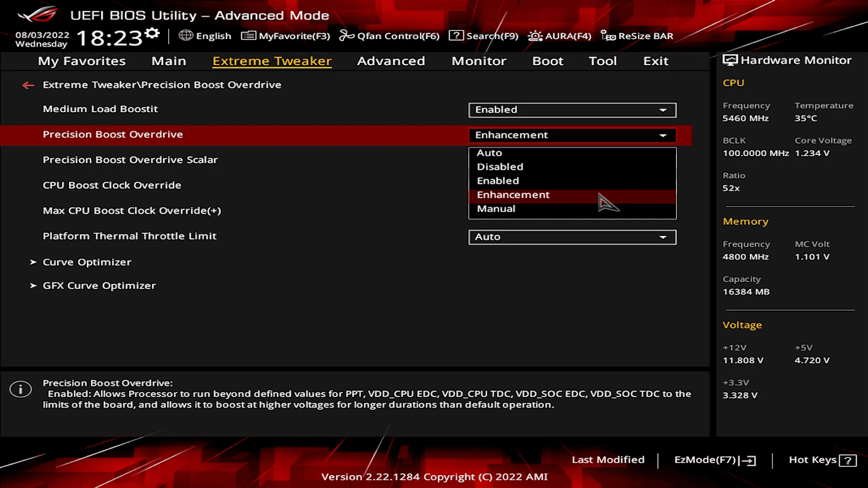Click the Last Modified button
Image resolution: width=868 pixels, height=488 pixels.
coord(608,460)
